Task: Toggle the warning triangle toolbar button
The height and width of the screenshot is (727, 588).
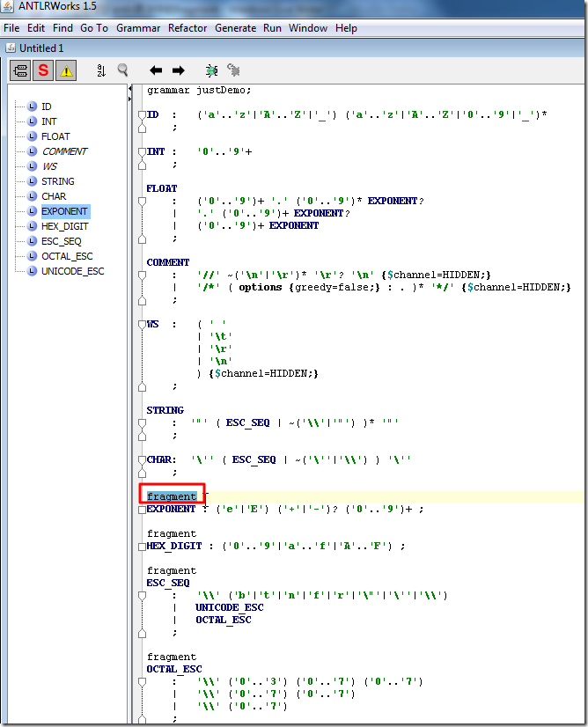Action: [x=66, y=71]
